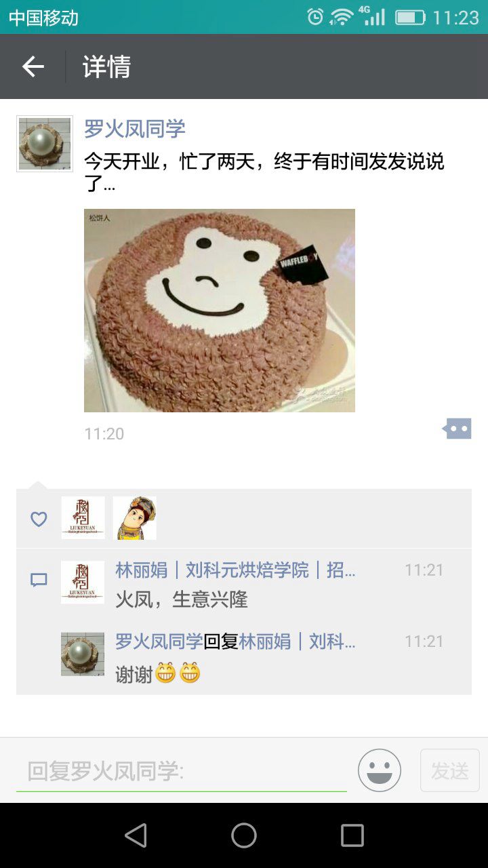Tap 罗火凤同学 name in reply comment
This screenshot has width=488, height=868.
[x=159, y=642]
